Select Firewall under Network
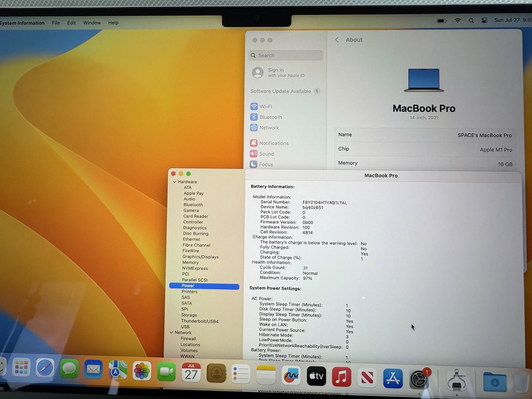The height and width of the screenshot is (399, 532). click(188, 338)
